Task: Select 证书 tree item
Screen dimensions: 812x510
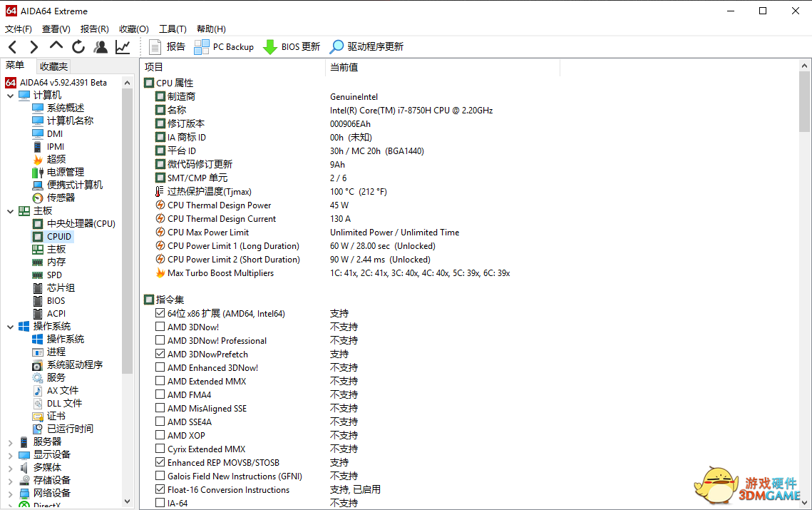Action: [56, 416]
